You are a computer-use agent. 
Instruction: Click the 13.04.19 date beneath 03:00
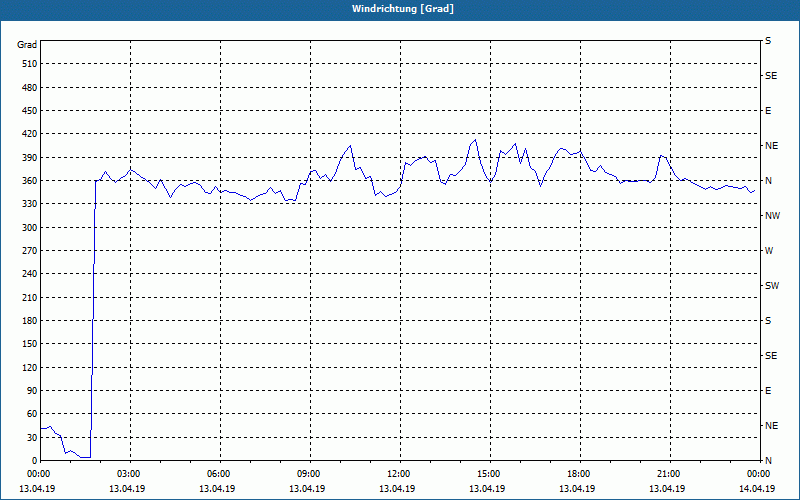[x=127, y=489]
